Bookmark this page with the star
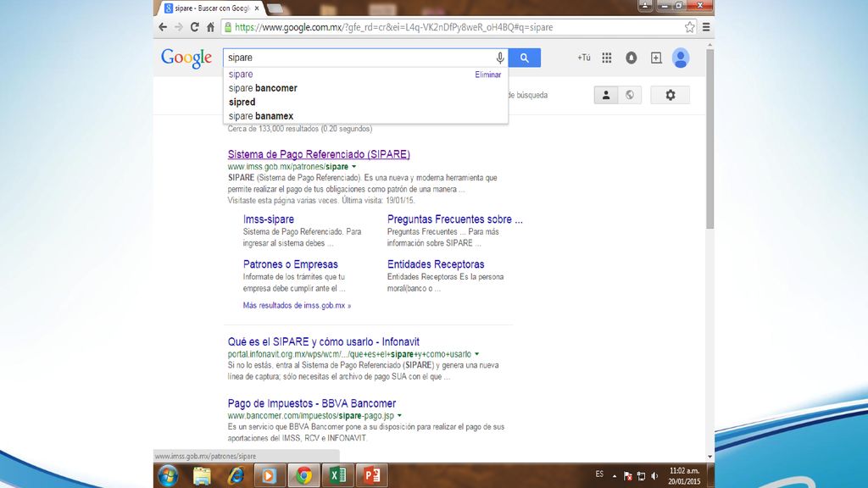Screen dimensions: 868x488 (x=689, y=27)
